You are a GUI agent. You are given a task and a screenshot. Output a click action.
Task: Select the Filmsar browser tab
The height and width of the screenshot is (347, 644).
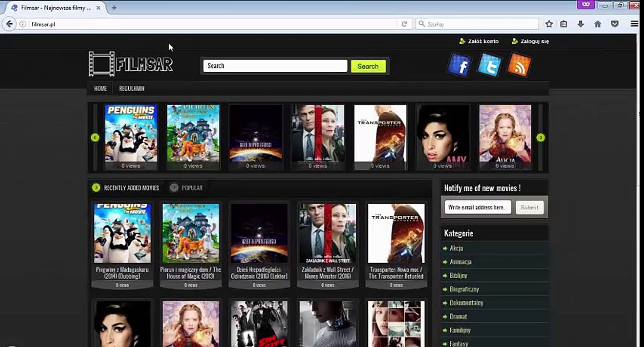(56, 8)
